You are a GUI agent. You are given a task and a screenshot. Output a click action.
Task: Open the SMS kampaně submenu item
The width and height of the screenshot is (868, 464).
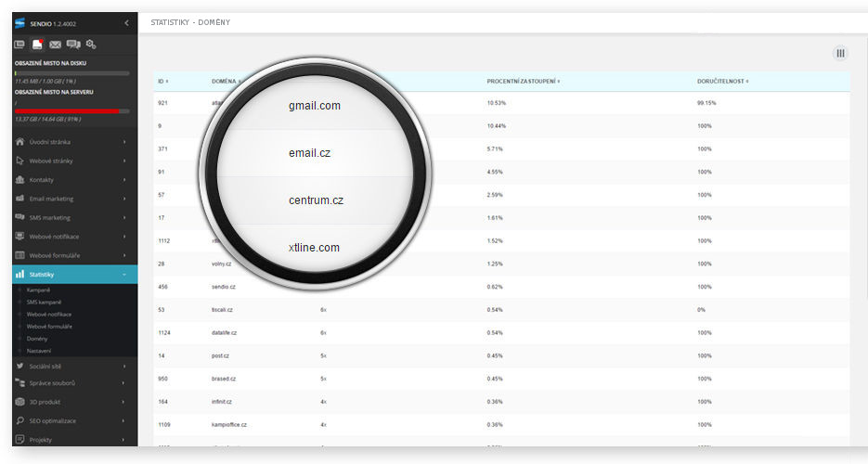[x=44, y=302]
